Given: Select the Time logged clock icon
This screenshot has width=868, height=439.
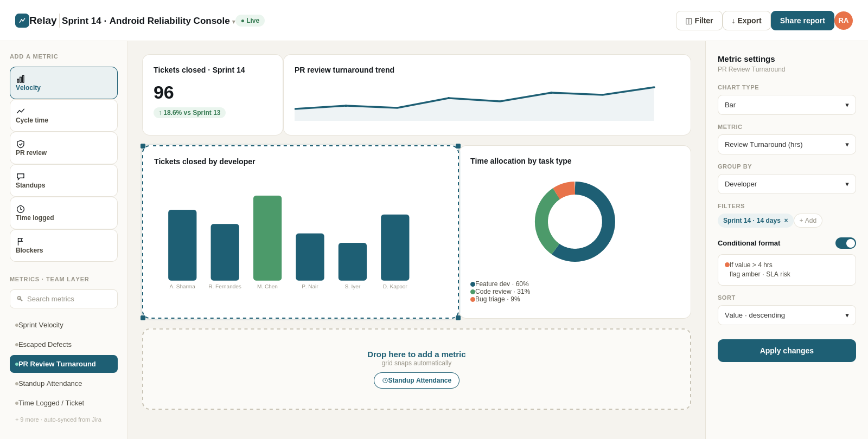Looking at the screenshot, I should click(x=21, y=209).
